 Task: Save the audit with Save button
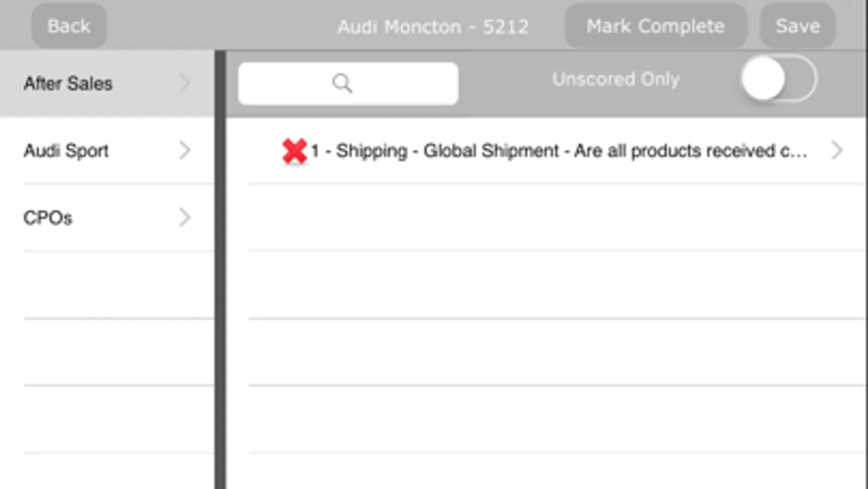pos(797,26)
